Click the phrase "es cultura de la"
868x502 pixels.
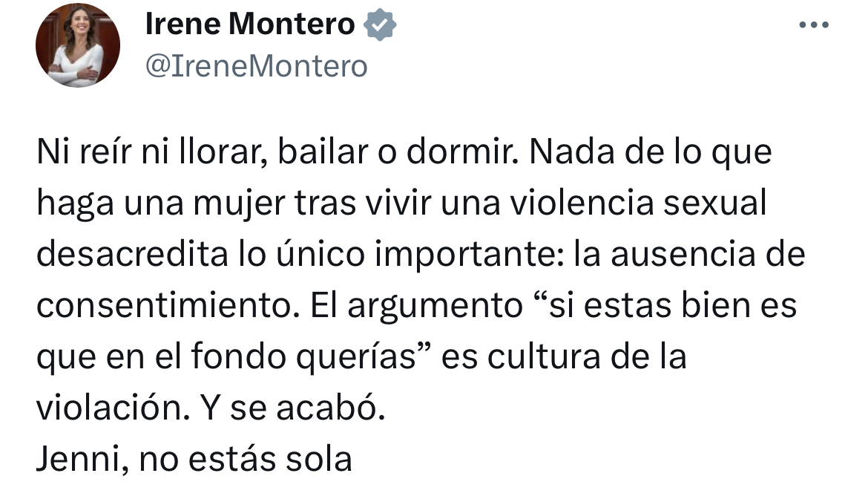[x=564, y=357]
